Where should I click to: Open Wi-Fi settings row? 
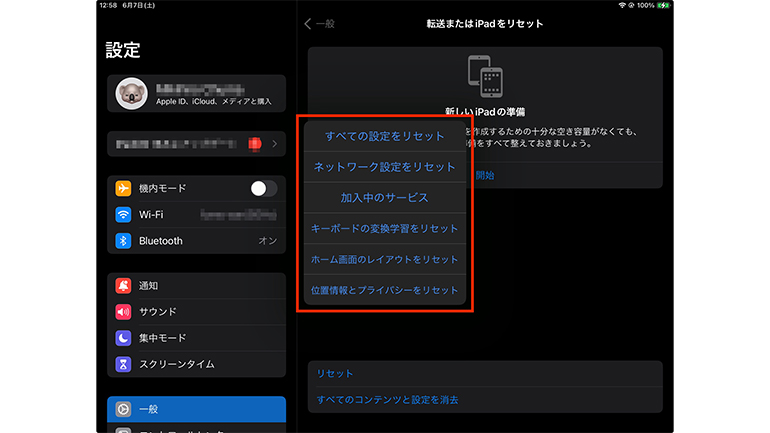196,215
